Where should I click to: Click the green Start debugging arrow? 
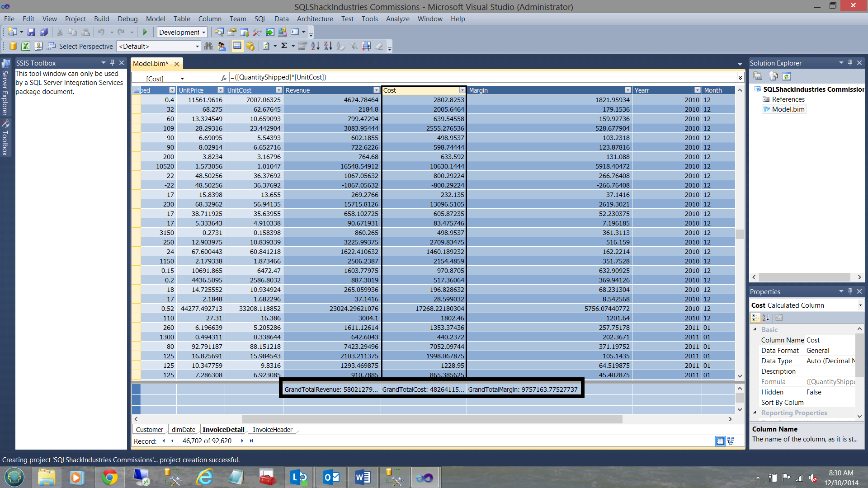(x=145, y=32)
